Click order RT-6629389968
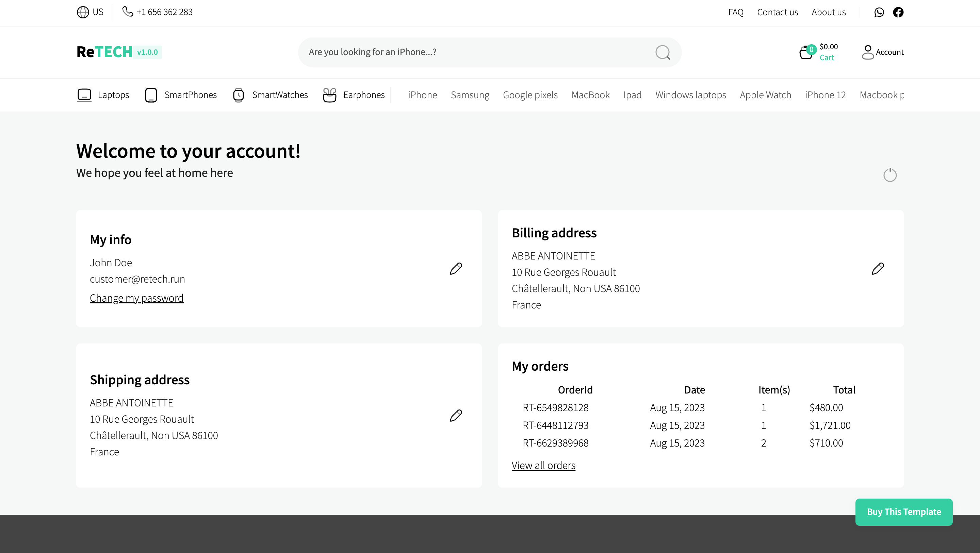980x553 pixels. click(555, 443)
